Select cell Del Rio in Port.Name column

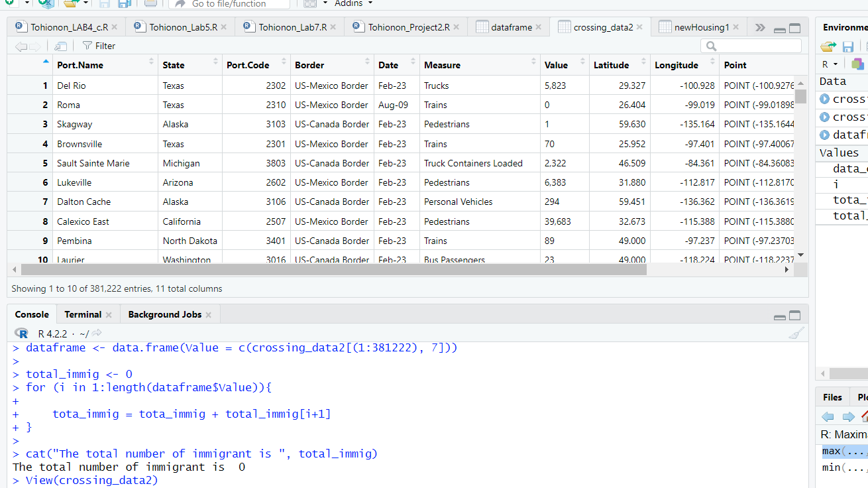(105, 86)
